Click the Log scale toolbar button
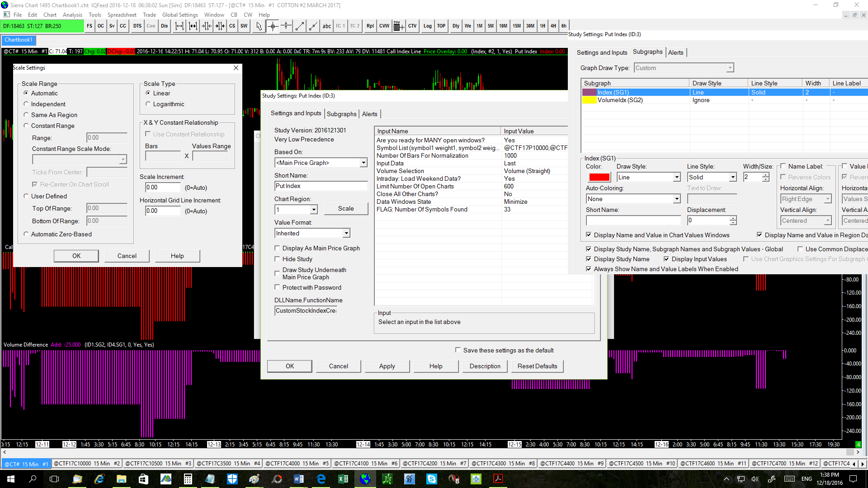The width and height of the screenshot is (868, 488). (x=427, y=26)
